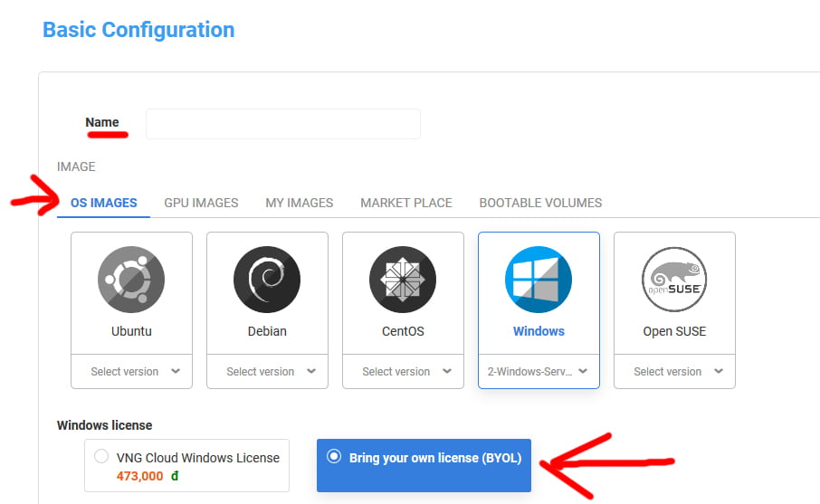The height and width of the screenshot is (504, 820).
Task: Select the Ubuntu OS logo icon
Action: (131, 280)
